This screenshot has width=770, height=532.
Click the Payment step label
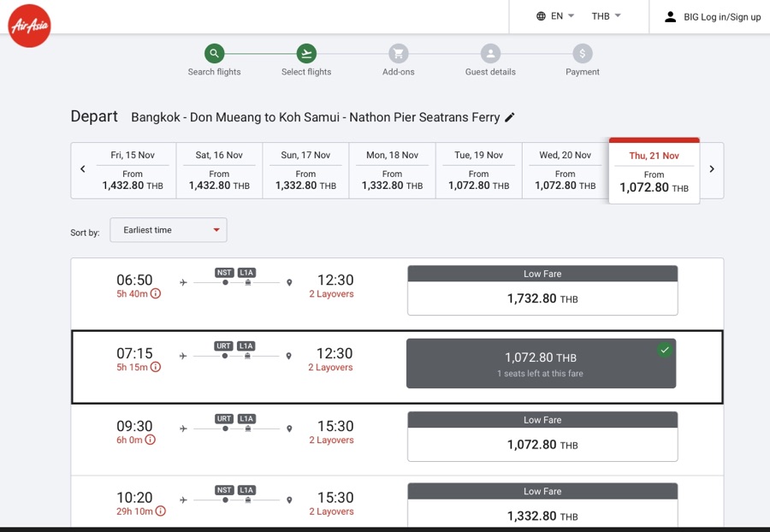pos(583,72)
